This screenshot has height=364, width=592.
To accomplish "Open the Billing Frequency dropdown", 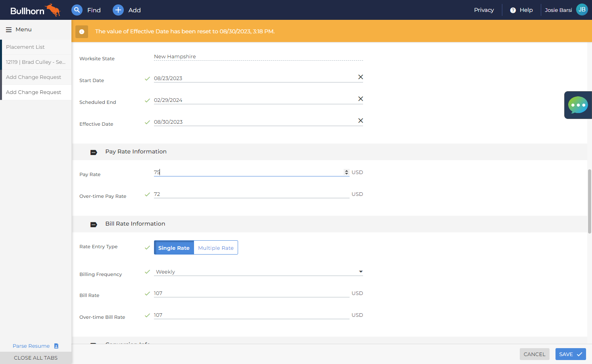I will click(x=258, y=272).
